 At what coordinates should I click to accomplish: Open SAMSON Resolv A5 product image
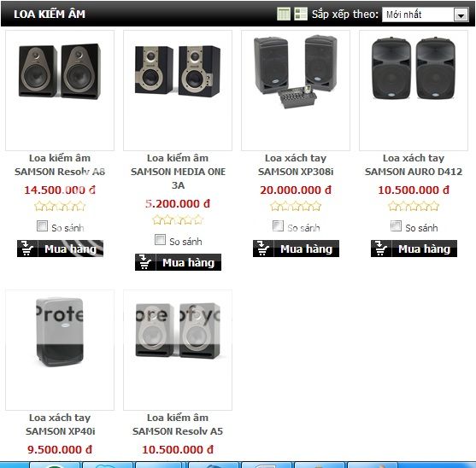click(178, 350)
